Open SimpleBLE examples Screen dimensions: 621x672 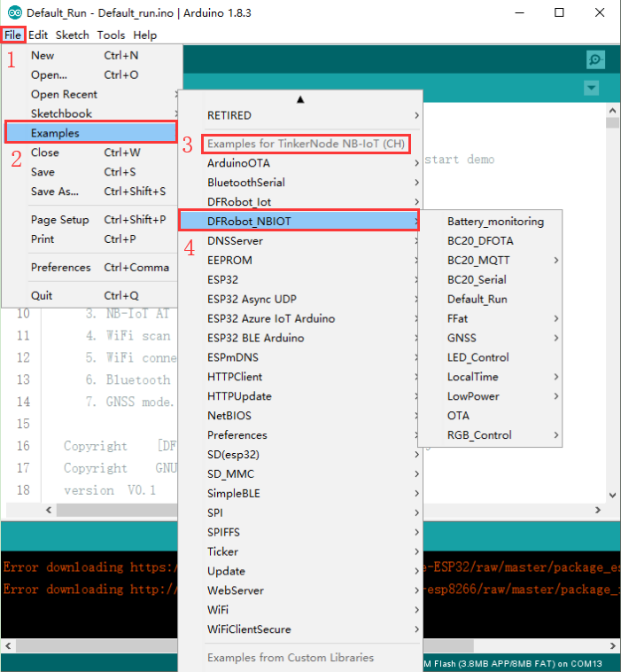click(300, 493)
